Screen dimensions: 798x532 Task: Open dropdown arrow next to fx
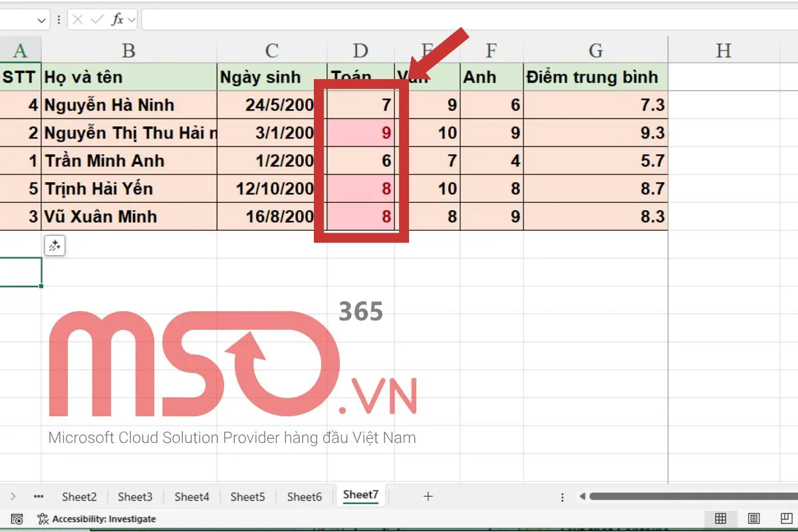pos(132,20)
